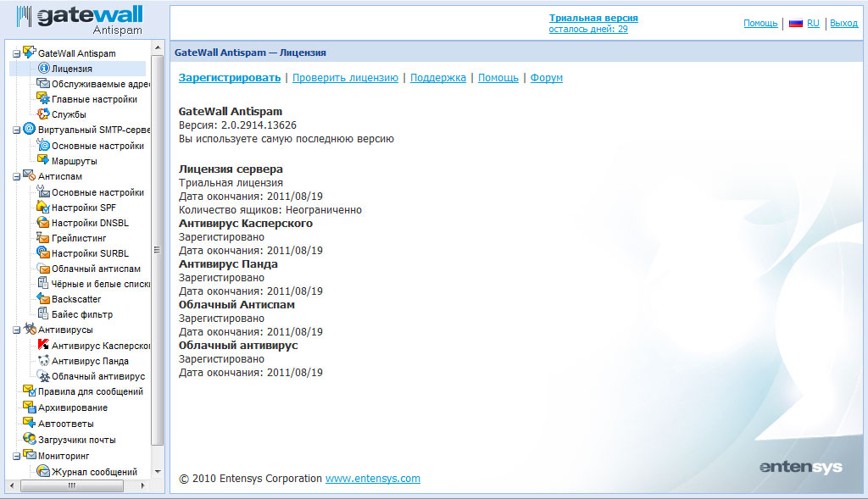Click the Количество ящиков: Неограниченно text
This screenshot has height=499, width=868.
(270, 209)
